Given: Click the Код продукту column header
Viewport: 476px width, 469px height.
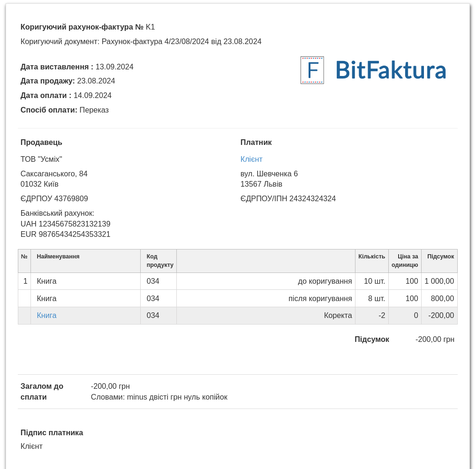Looking at the screenshot, I should click(159, 261).
